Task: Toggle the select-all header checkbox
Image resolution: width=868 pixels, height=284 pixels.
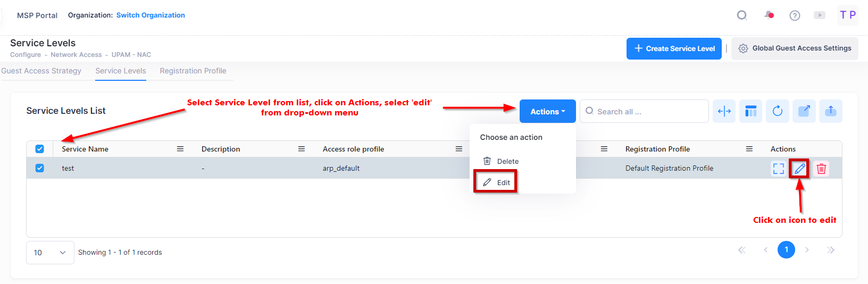Action: tap(40, 149)
